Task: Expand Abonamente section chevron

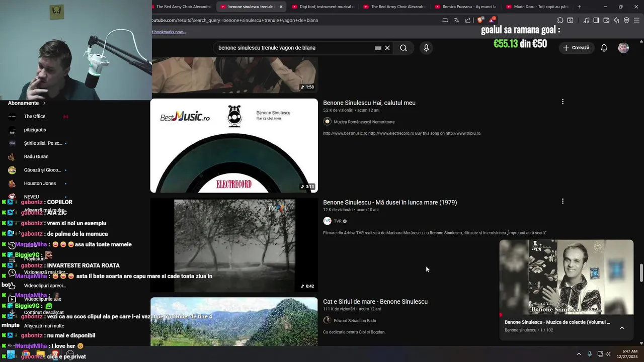Action: pos(44,103)
